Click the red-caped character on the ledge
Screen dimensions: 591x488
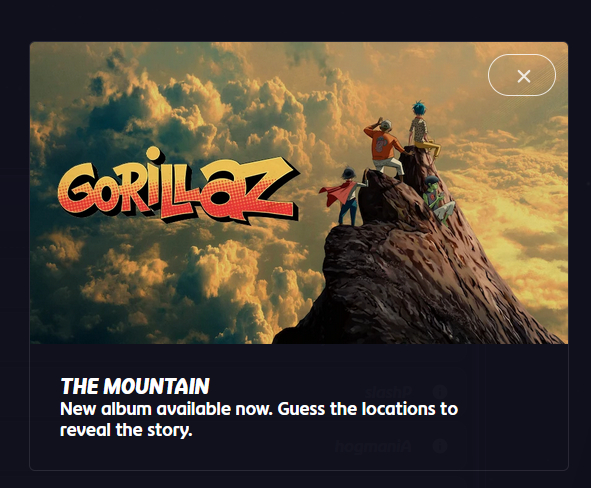pyautogui.click(x=343, y=196)
